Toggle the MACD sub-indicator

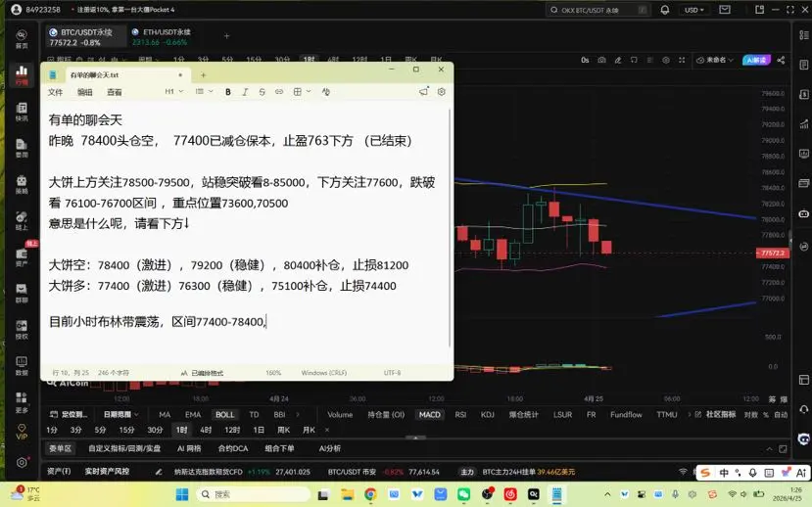point(430,414)
